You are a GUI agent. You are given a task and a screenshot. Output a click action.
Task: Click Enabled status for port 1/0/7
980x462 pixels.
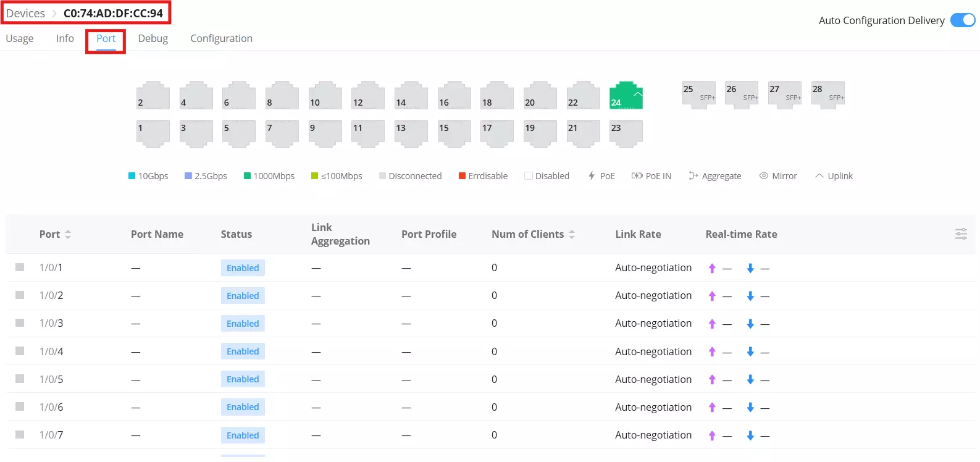pyautogui.click(x=243, y=435)
